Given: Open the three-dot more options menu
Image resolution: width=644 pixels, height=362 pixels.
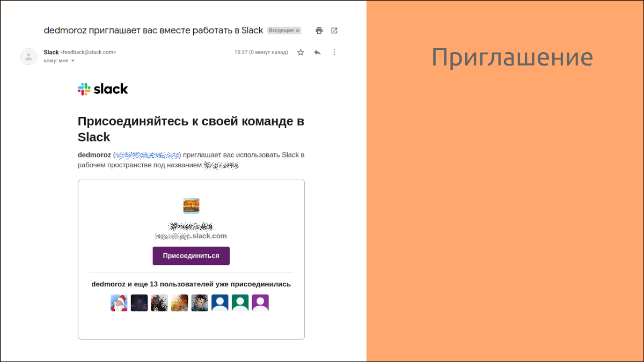Looking at the screenshot, I should 334,52.
